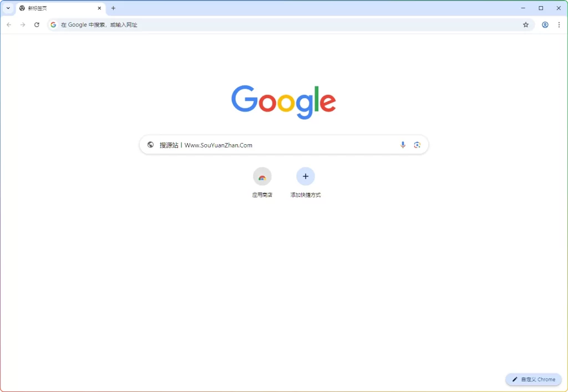
Task: Click the voice search microphone icon
Action: pyautogui.click(x=403, y=145)
